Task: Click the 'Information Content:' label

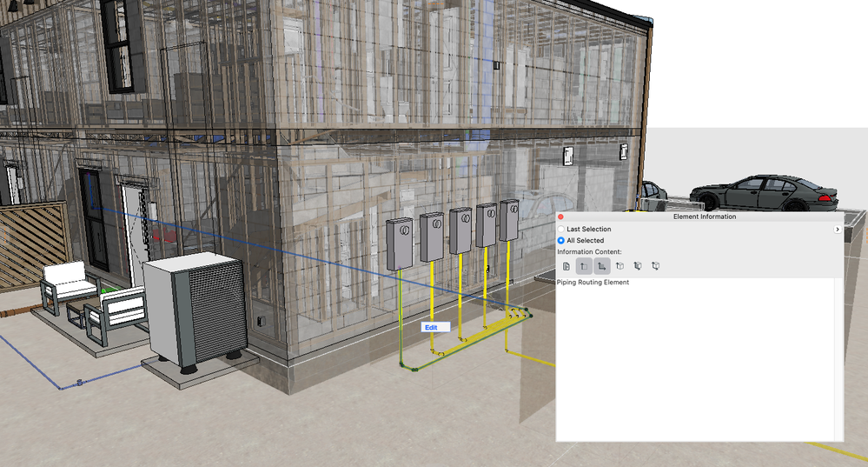Action: pos(589,251)
